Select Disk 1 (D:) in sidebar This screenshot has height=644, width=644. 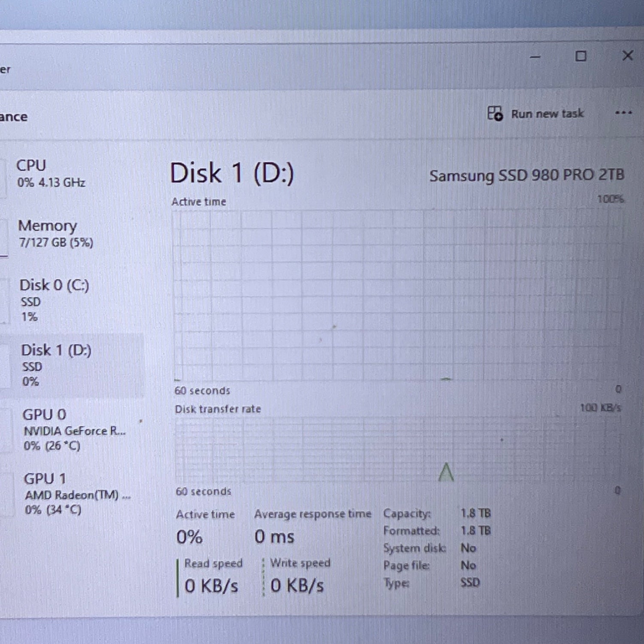click(71, 365)
